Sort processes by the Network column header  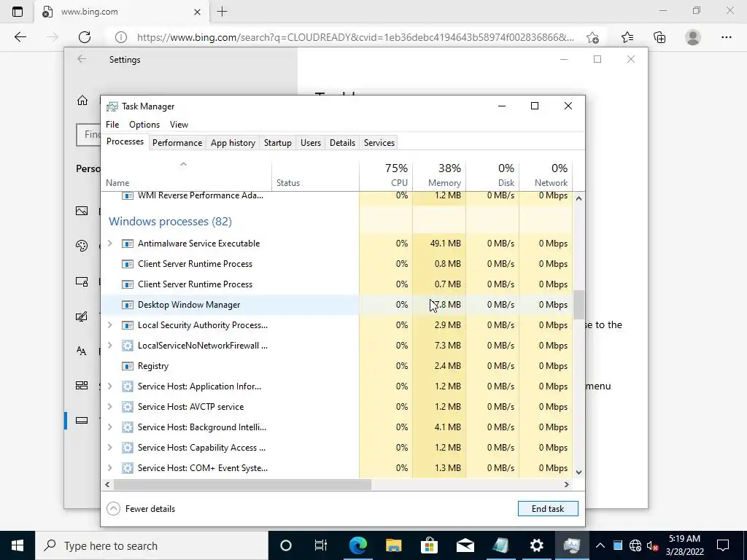coord(546,175)
